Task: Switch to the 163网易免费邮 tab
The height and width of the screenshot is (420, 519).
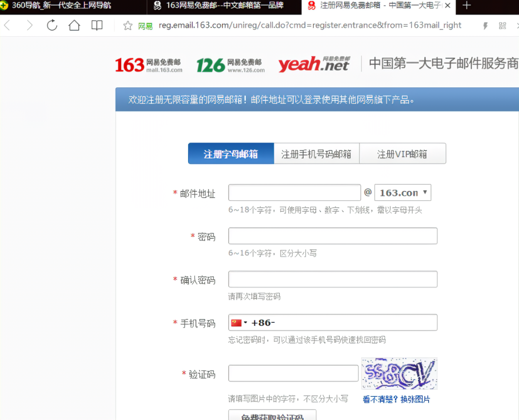Action: (224, 5)
